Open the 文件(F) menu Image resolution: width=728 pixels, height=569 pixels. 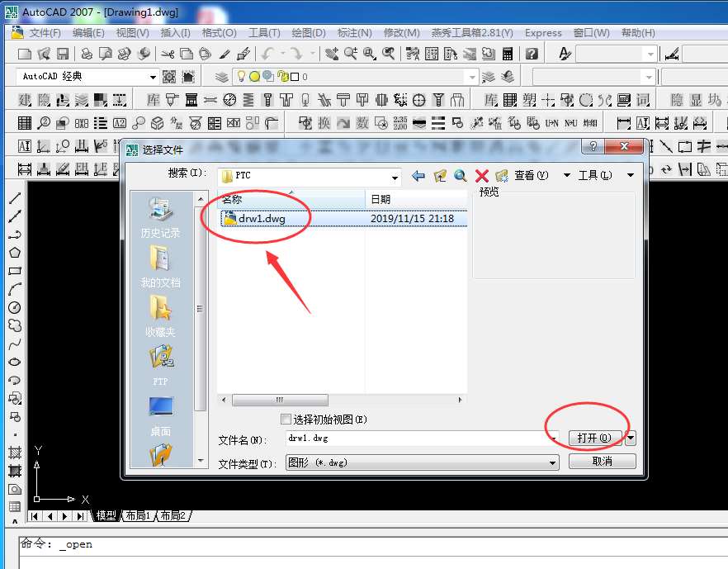[45, 33]
